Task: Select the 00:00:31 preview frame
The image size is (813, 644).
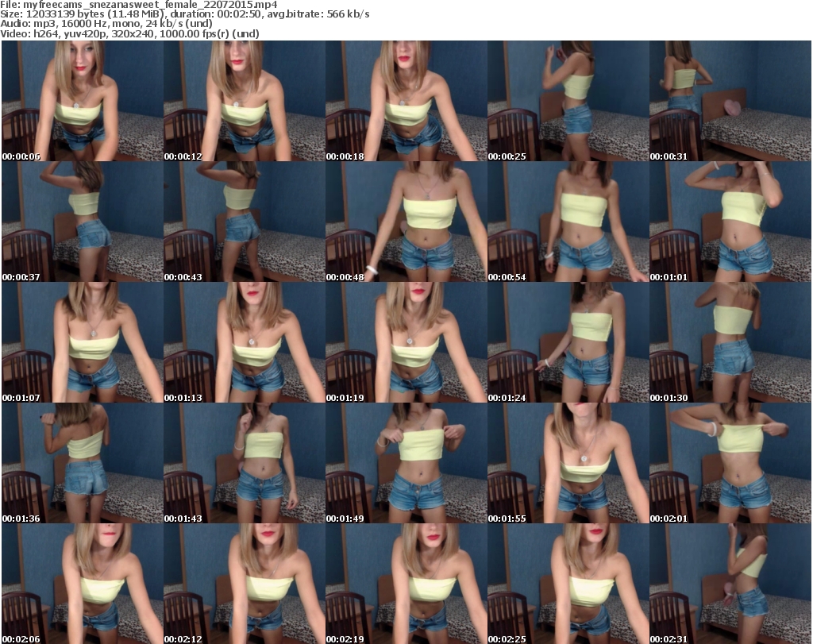Action: pos(730,101)
